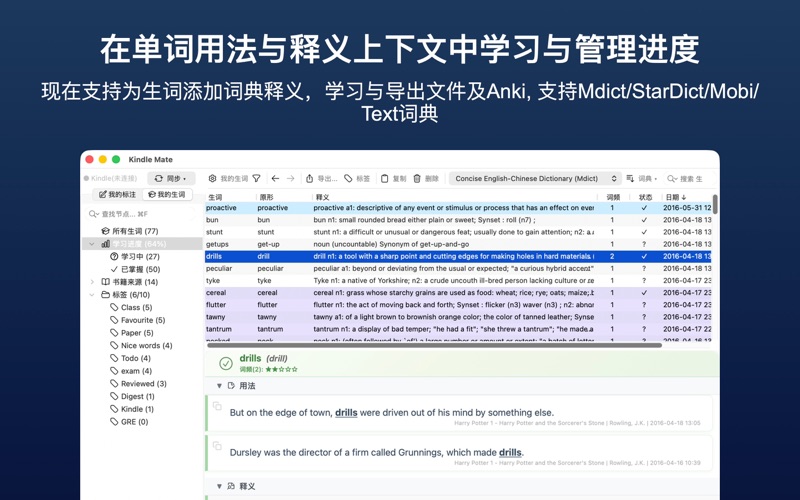
Task: Click the tag icon next to Class (5)
Action: [x=114, y=307]
